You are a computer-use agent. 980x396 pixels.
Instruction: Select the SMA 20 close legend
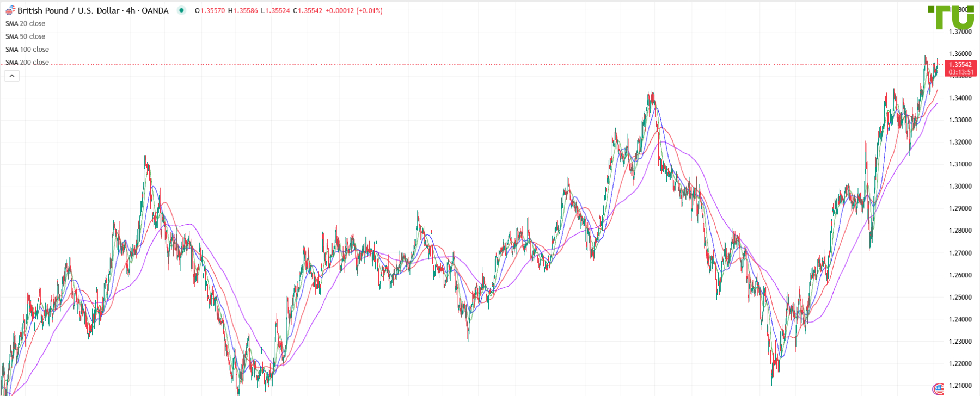(x=26, y=23)
